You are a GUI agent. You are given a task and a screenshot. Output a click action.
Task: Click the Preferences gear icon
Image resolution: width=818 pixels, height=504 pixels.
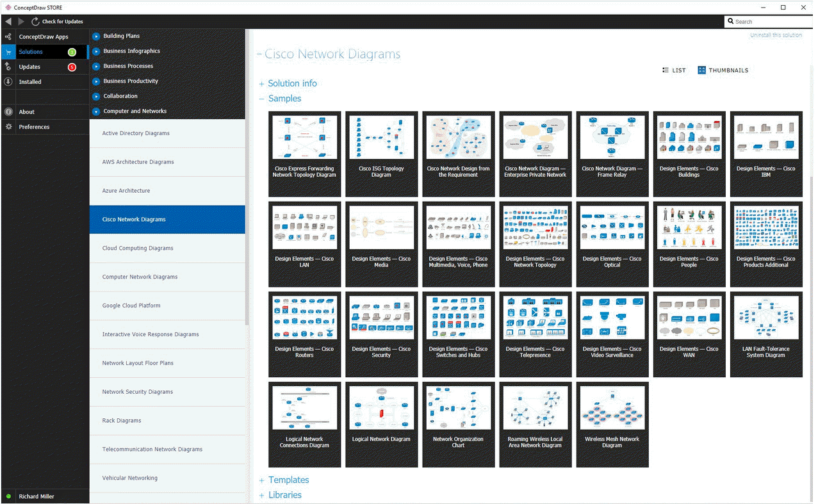coord(8,127)
